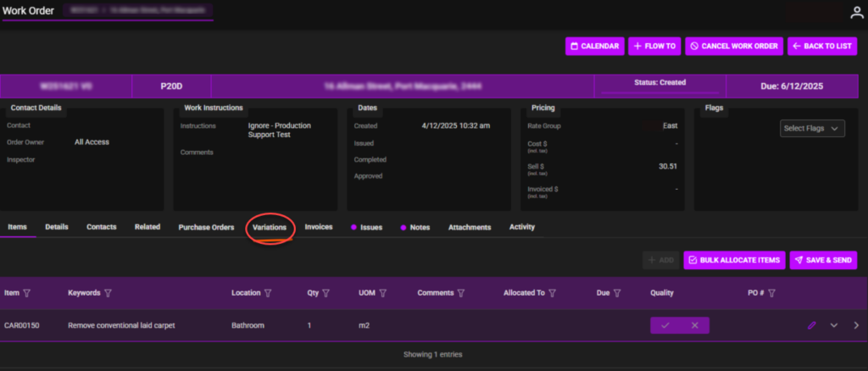This screenshot has width=868, height=371.
Task: Filter the Item column
Action: pos(26,293)
